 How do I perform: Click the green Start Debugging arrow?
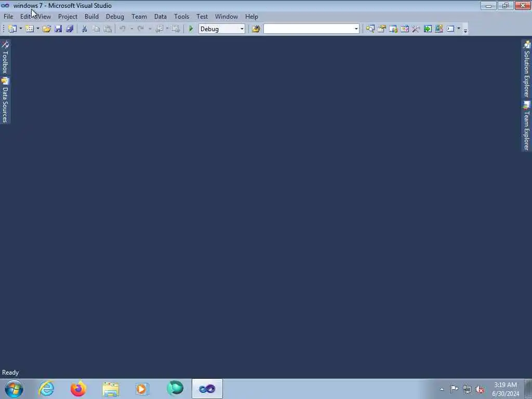(x=191, y=29)
